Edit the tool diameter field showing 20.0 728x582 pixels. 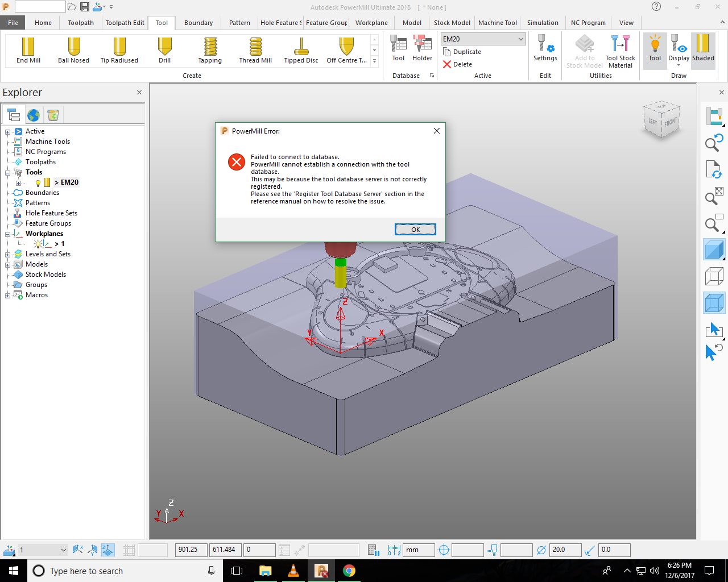pyautogui.click(x=565, y=550)
